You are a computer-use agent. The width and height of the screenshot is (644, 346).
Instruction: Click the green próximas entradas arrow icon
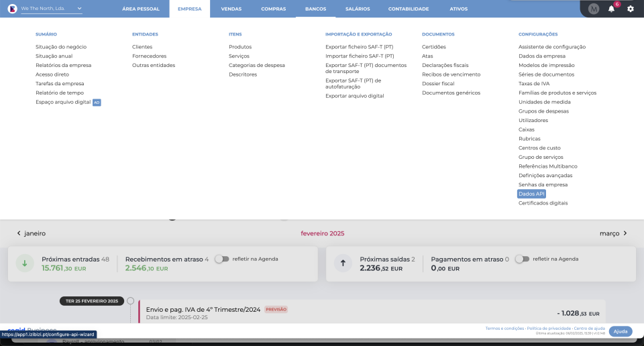click(x=25, y=263)
